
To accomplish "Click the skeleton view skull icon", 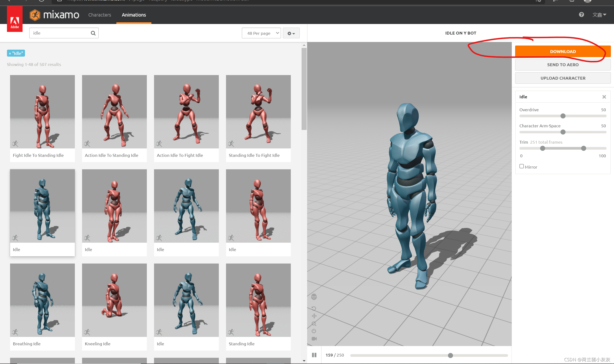I will 314,297.
